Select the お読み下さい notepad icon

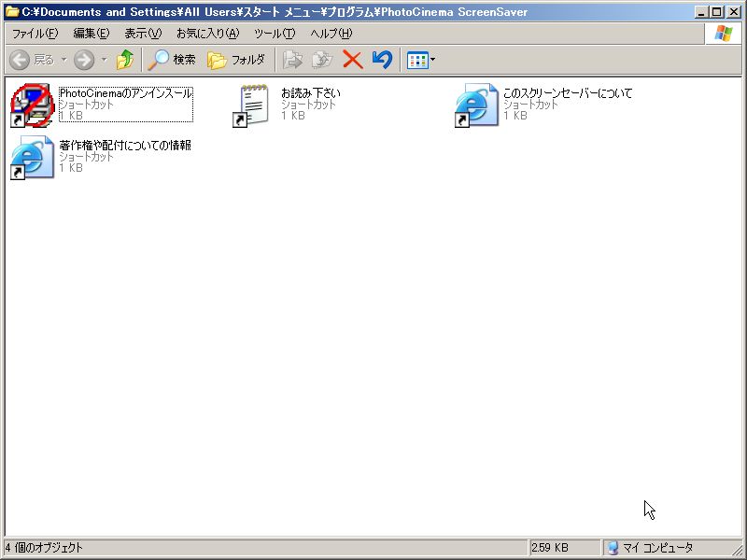(253, 105)
